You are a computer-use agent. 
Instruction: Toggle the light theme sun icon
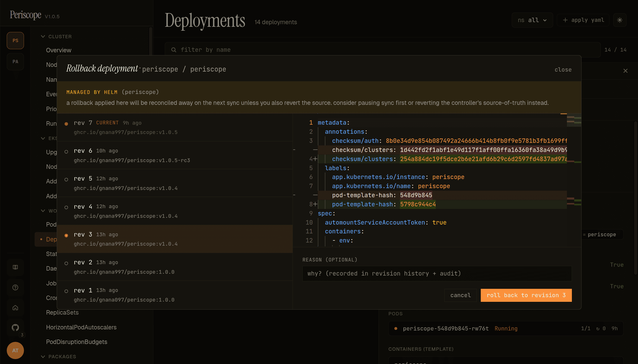pyautogui.click(x=620, y=20)
